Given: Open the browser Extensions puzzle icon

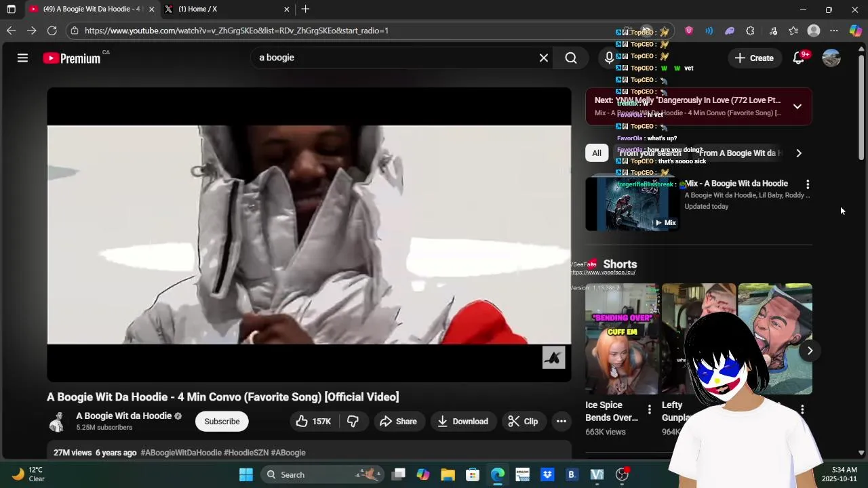Looking at the screenshot, I should [750, 30].
